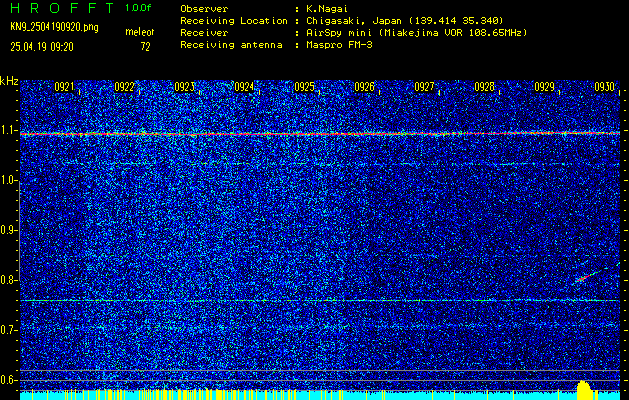
Task: Click the green horizontal line near 0.76 kHz
Action: (x=320, y=300)
